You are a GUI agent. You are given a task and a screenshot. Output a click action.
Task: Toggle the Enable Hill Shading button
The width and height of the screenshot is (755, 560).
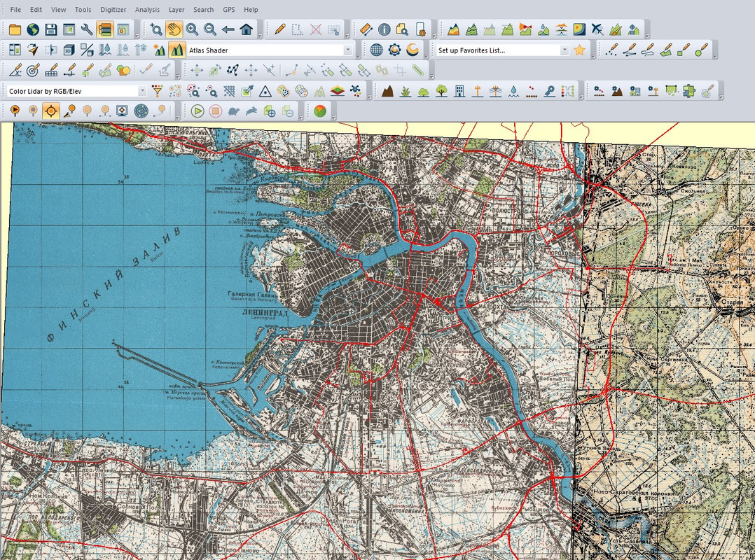coord(177,50)
